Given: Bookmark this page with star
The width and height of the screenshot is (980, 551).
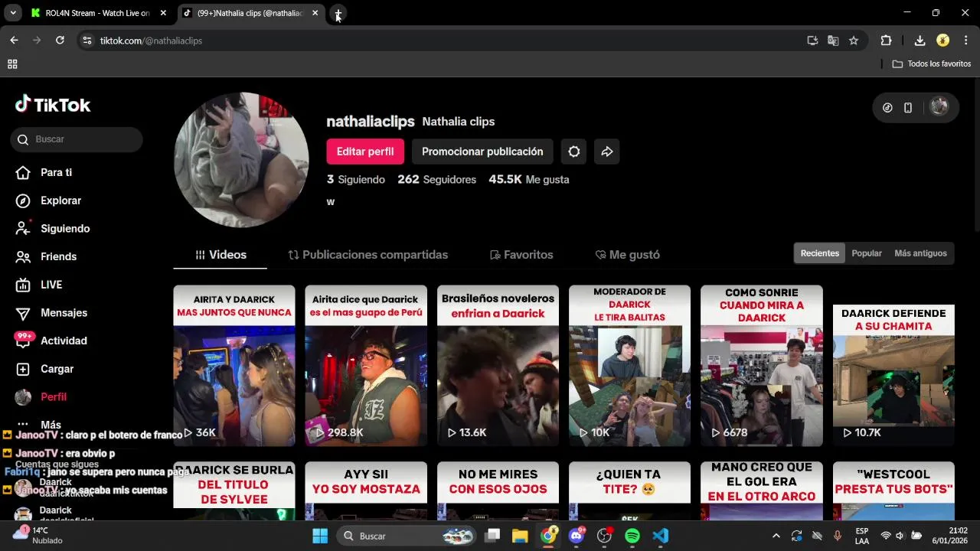Looking at the screenshot, I should (854, 41).
